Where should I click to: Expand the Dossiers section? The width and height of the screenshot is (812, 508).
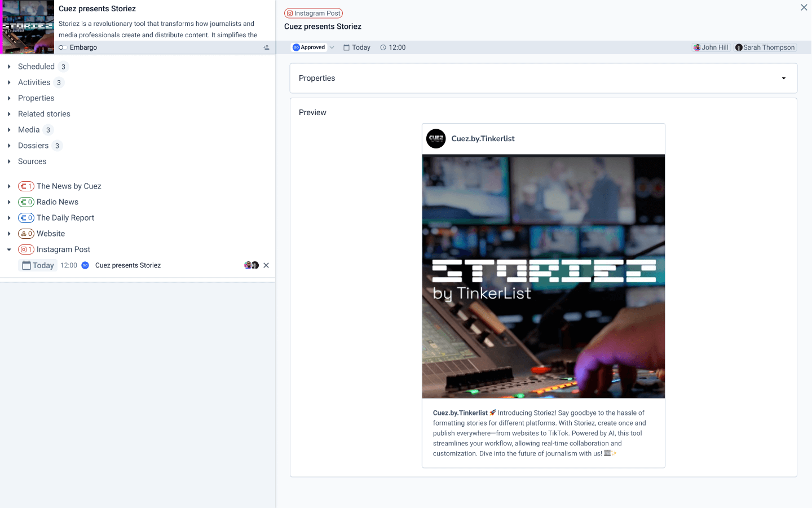pos(9,146)
